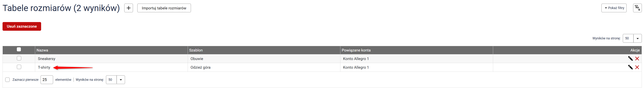Check the Sneakersy row checkbox
Image resolution: width=644 pixels, height=90 pixels.
click(19, 58)
